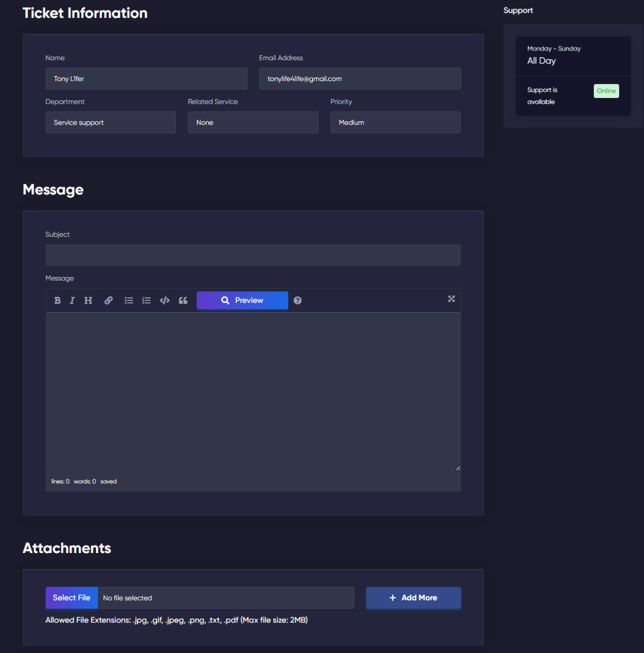Change the Priority dropdown from Medium
The height and width of the screenshot is (653, 644).
[x=395, y=122]
